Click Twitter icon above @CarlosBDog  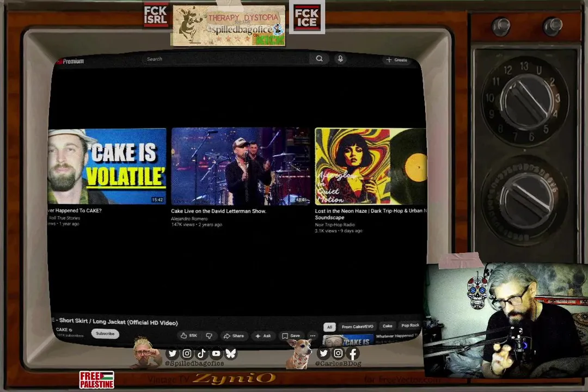(323, 353)
